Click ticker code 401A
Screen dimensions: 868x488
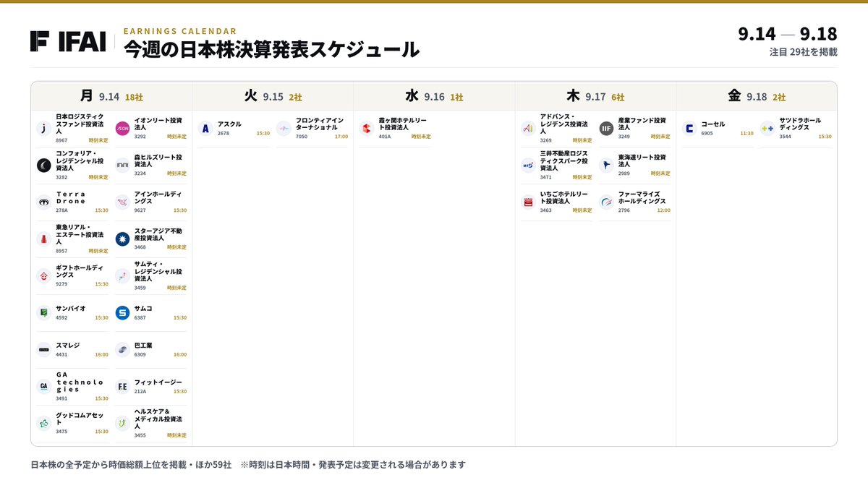pyautogui.click(x=385, y=137)
